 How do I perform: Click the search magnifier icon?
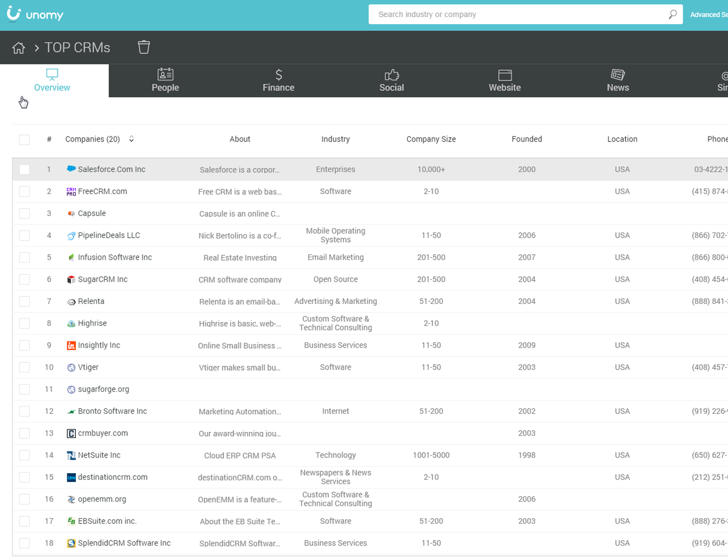(x=672, y=15)
